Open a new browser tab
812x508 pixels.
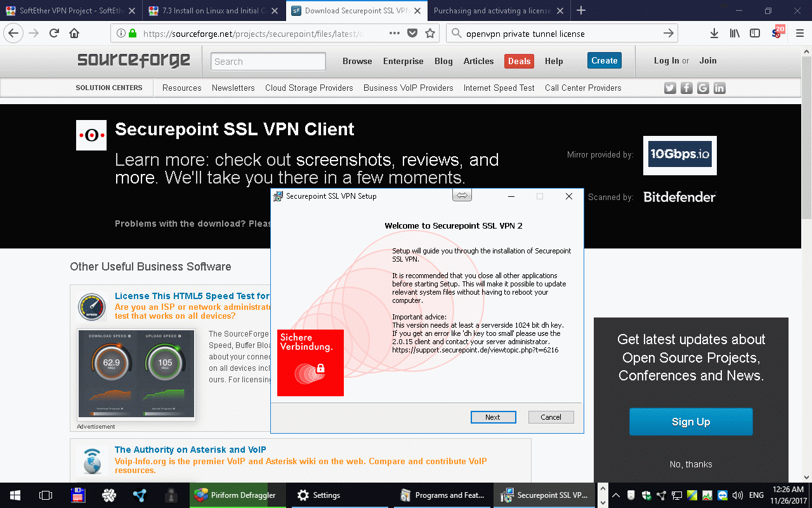pos(581,10)
